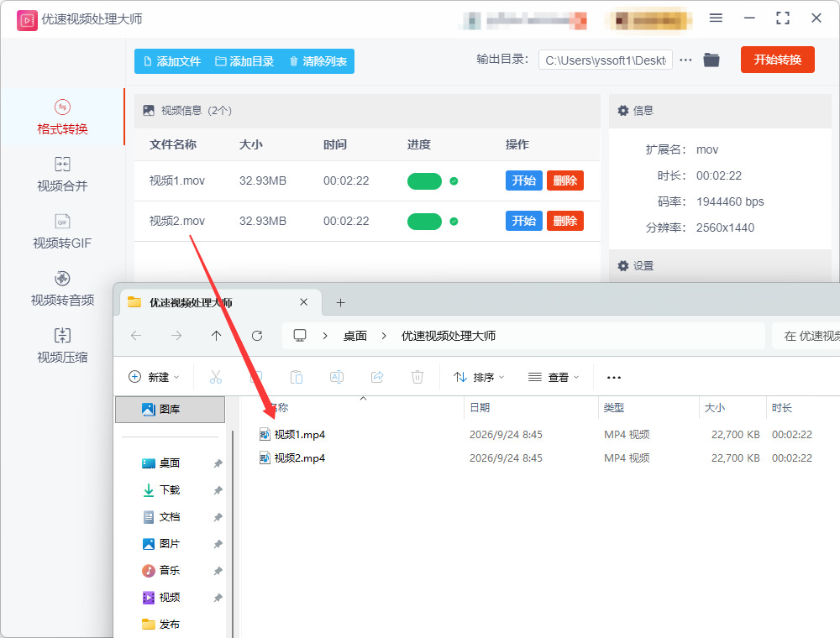Screen dimensions: 840x638
Task: Expand the 新建 dropdown in Explorer
Action: coord(154,377)
